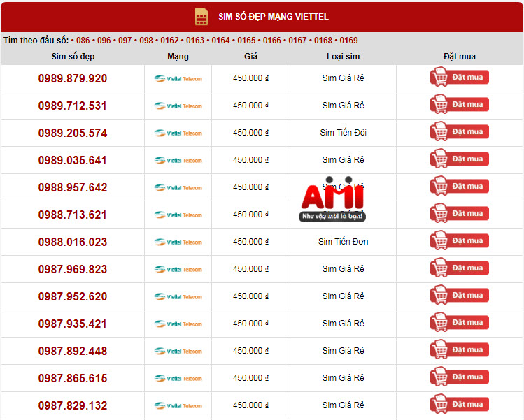Click Viettel Telecom logo for 0987.829.132
This screenshot has height=420, width=524.
coord(178,406)
